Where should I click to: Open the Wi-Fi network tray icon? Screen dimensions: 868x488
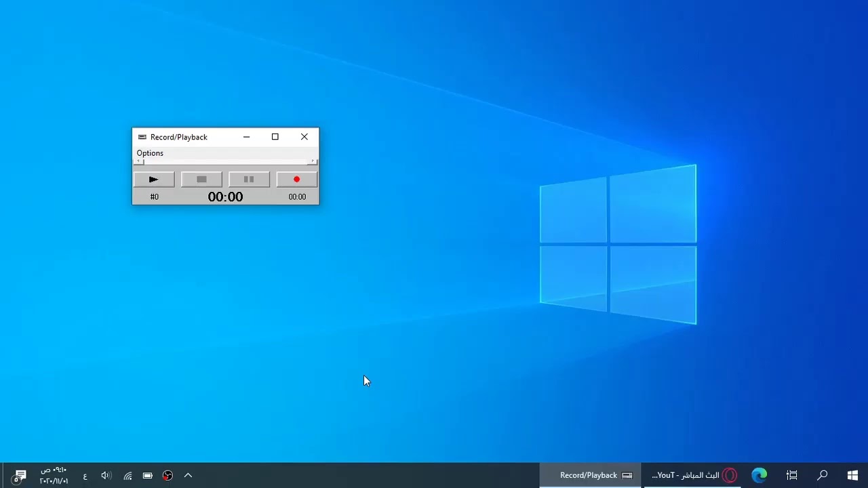coord(127,476)
